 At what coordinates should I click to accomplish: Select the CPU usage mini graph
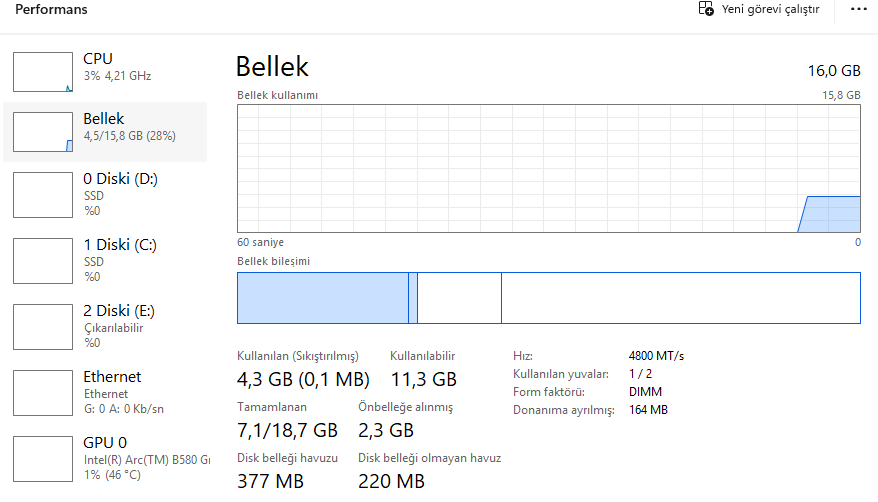[43, 72]
